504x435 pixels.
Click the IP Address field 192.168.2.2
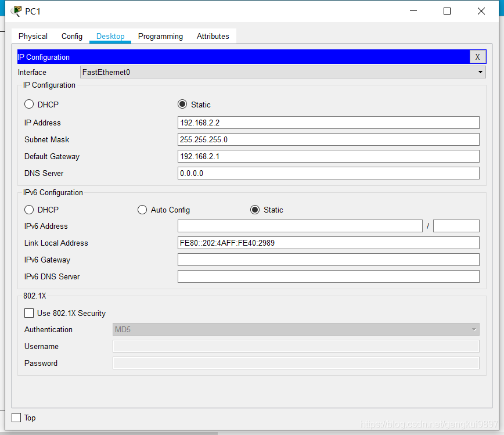pos(328,123)
